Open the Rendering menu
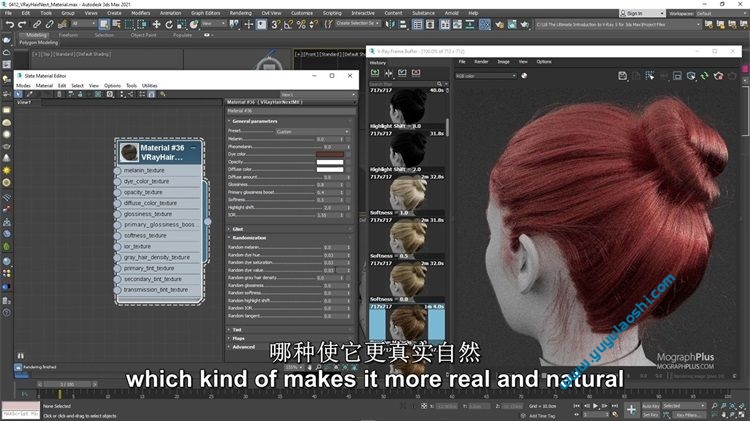This screenshot has height=421, width=750. [x=241, y=13]
